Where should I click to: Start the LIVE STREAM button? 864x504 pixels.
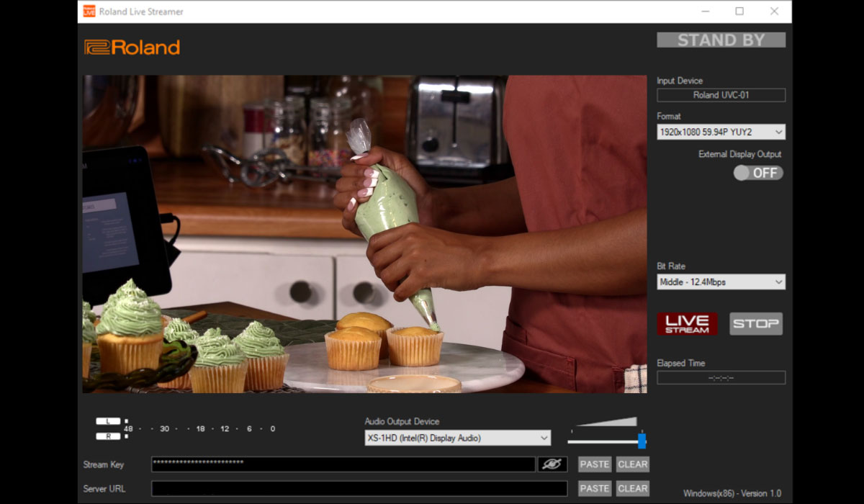click(687, 324)
